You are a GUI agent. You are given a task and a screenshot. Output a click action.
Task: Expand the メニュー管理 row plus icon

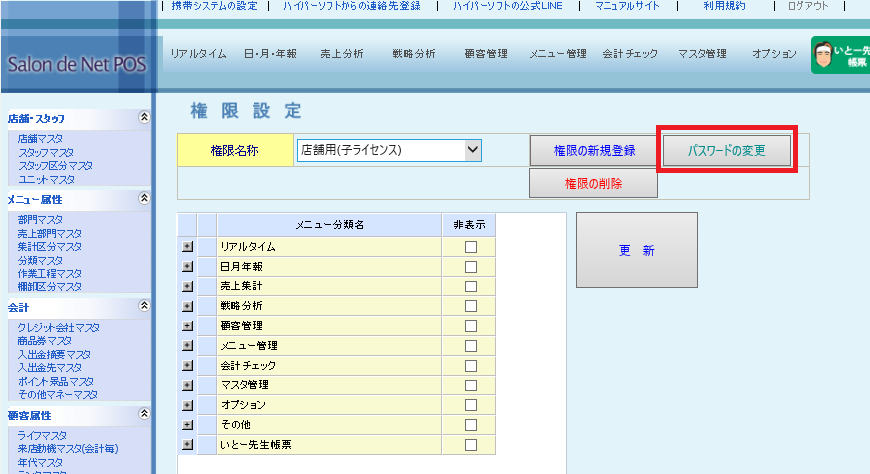(x=187, y=346)
